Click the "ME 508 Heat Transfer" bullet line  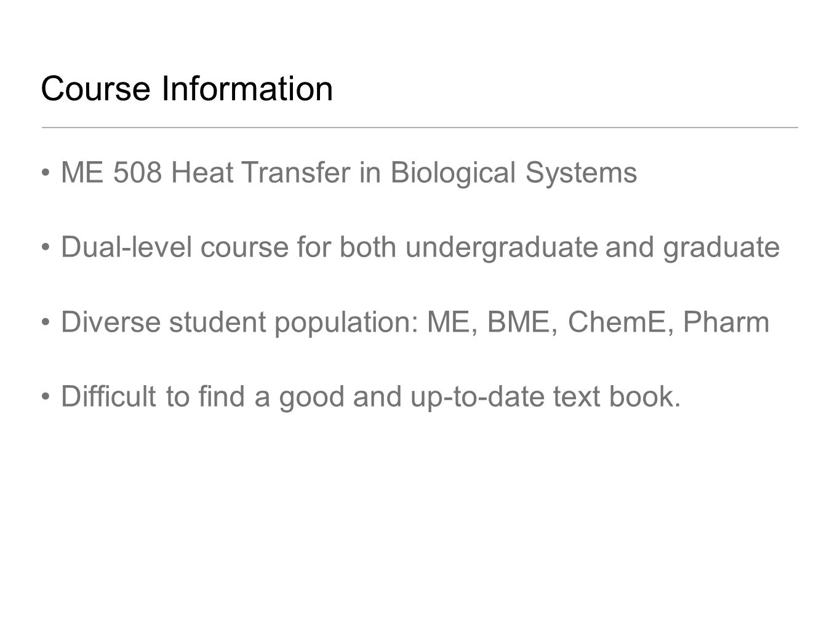pyautogui.click(x=349, y=173)
